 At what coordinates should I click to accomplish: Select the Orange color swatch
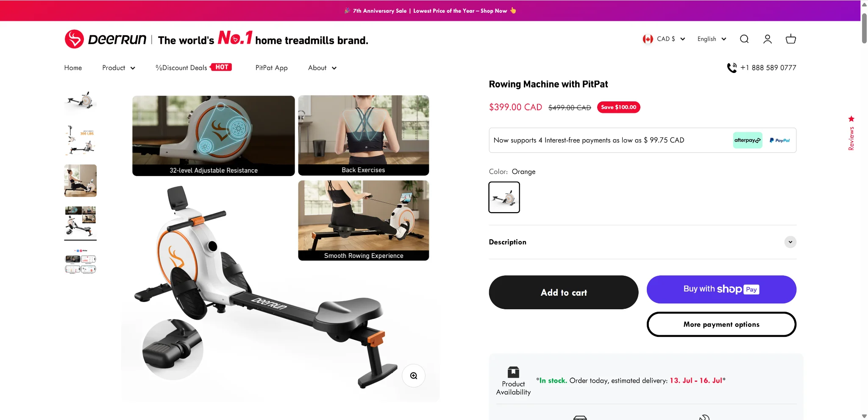click(504, 197)
